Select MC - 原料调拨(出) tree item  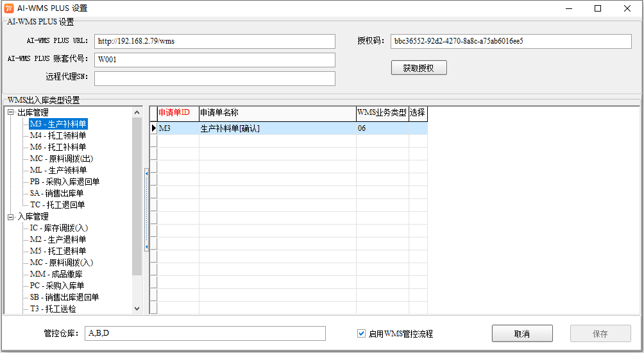[x=62, y=159]
